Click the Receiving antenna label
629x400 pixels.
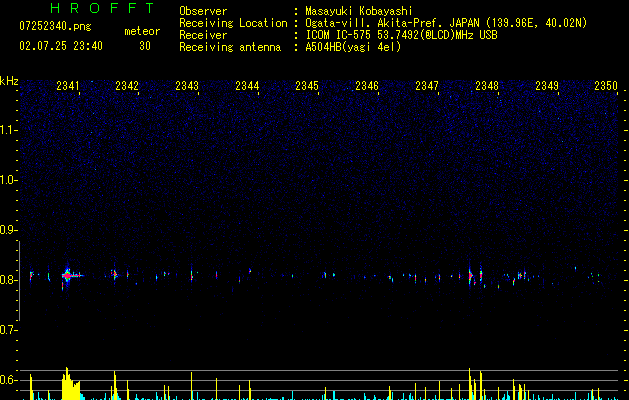[230, 47]
